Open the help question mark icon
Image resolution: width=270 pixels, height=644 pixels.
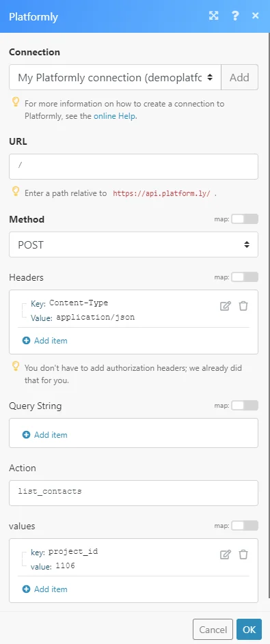(235, 16)
